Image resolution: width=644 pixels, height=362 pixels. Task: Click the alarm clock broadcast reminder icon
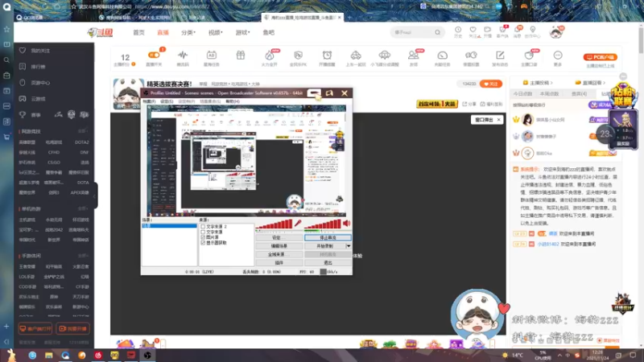click(327, 55)
